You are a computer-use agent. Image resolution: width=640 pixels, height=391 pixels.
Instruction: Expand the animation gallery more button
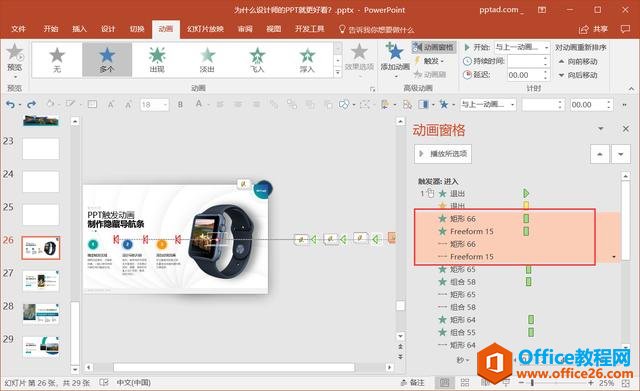tap(338, 72)
